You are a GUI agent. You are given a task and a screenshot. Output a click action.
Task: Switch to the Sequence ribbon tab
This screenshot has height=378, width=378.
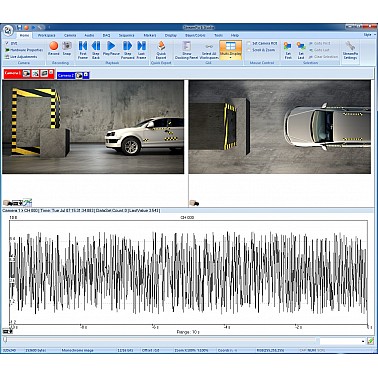[x=127, y=35]
